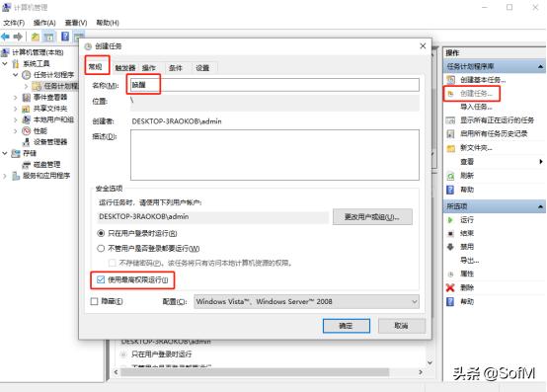Switch to 条件 tab
The height and width of the screenshot is (392, 547).
(x=176, y=68)
